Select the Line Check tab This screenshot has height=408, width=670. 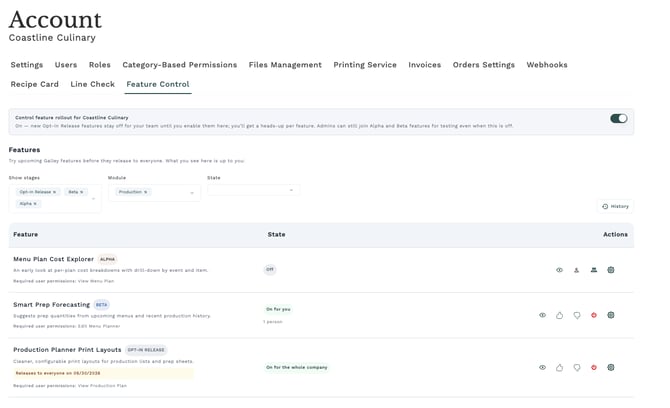tap(93, 84)
